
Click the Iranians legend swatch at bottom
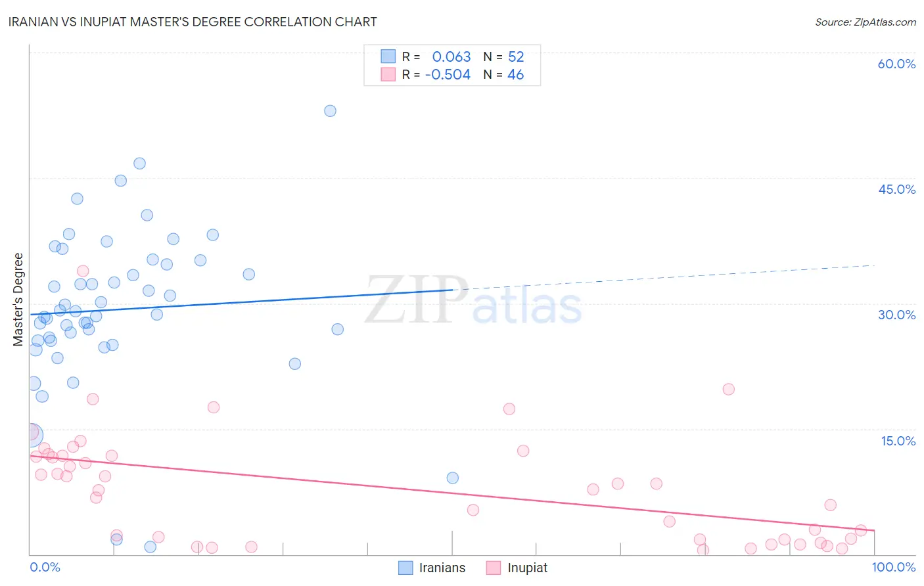(406, 568)
